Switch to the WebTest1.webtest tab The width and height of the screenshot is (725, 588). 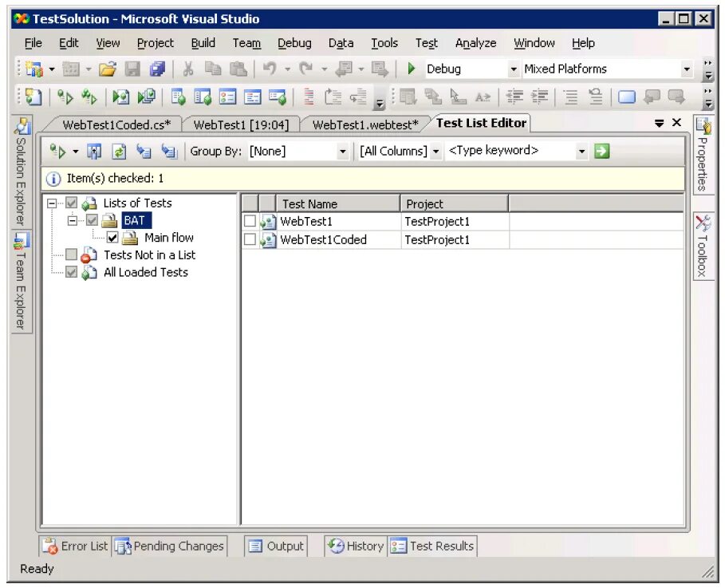365,125
